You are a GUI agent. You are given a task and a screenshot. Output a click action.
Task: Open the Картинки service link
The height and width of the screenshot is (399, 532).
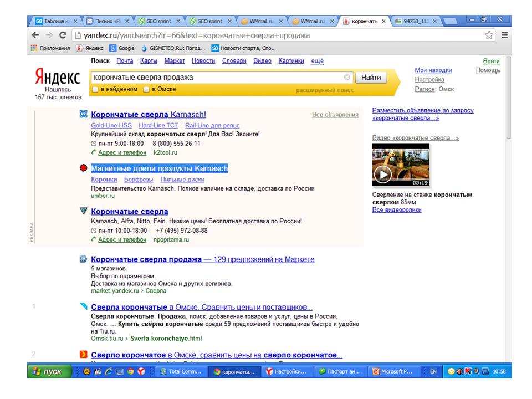[x=291, y=61]
